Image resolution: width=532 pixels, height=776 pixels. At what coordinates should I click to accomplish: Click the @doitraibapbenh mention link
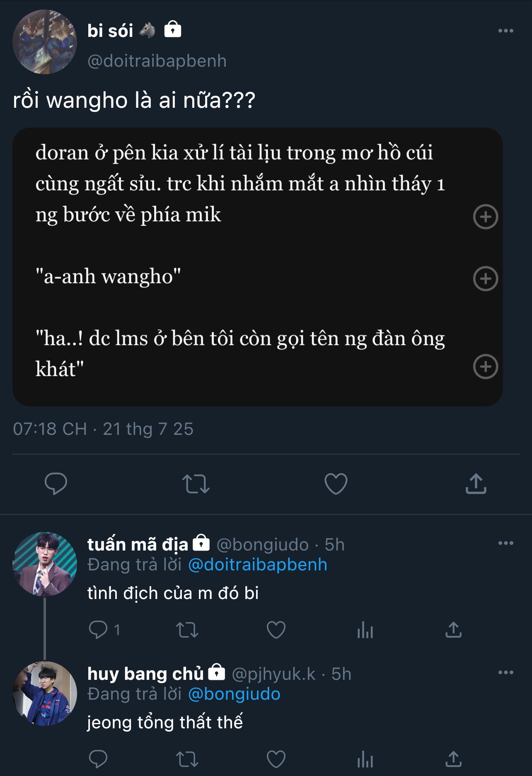click(257, 565)
